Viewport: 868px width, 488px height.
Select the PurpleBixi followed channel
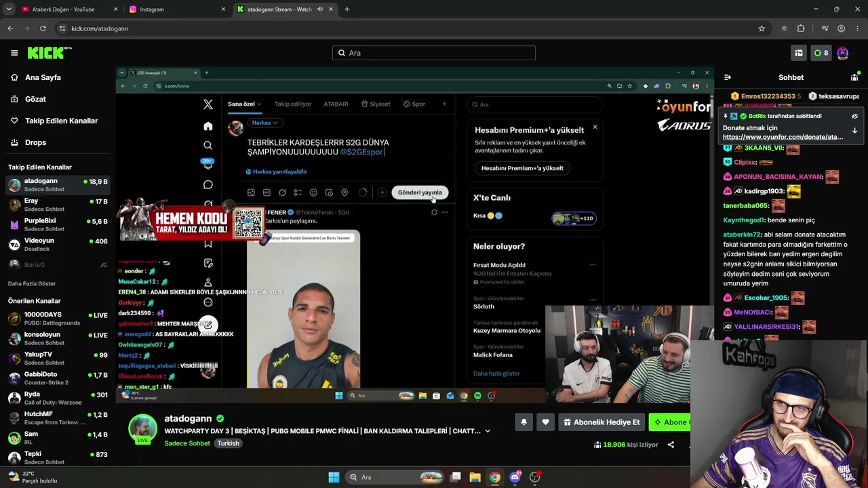click(x=58, y=224)
